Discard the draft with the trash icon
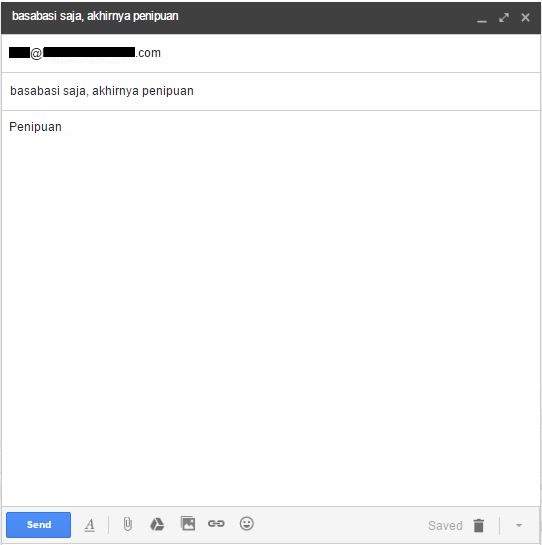This screenshot has height=545, width=542. coord(479,525)
